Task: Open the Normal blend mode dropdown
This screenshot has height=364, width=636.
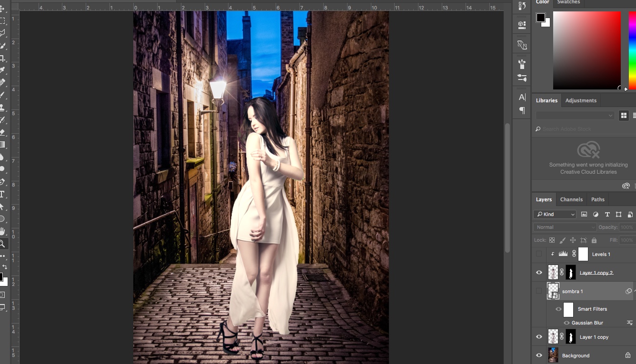Action: point(565,227)
